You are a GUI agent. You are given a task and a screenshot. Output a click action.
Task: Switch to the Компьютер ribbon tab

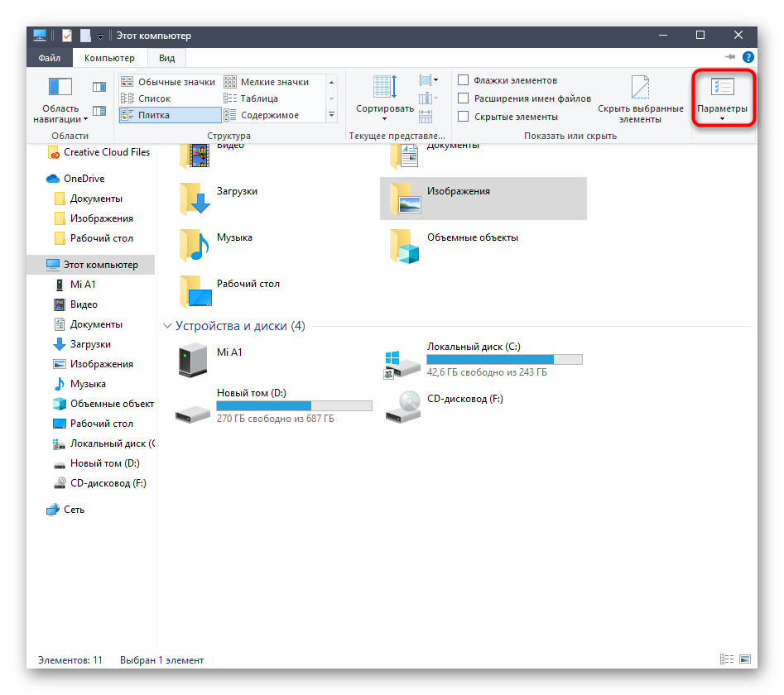pyautogui.click(x=109, y=58)
